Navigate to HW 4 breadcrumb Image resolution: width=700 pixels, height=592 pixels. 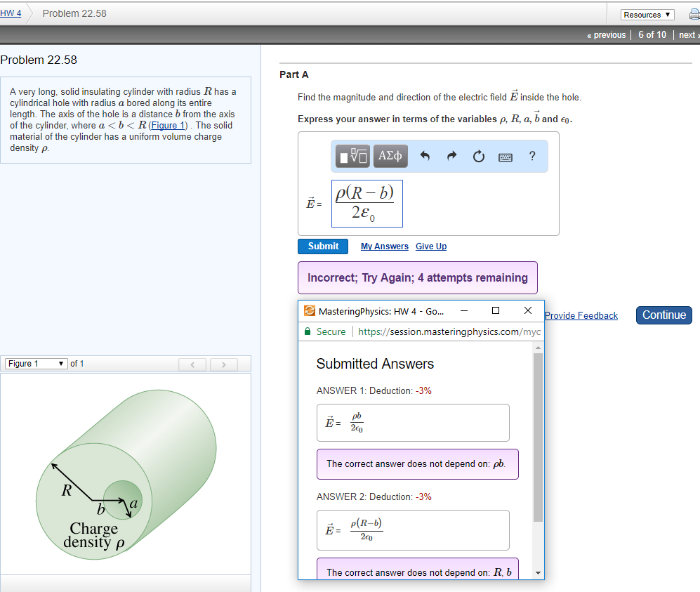tap(10, 14)
